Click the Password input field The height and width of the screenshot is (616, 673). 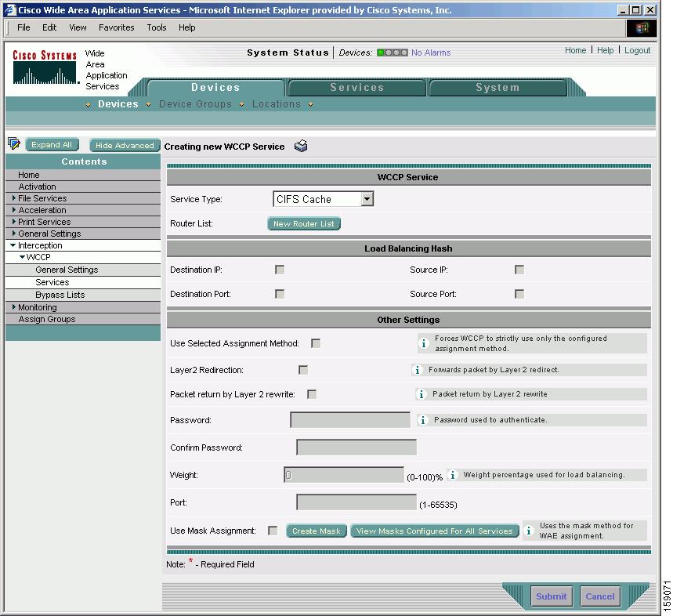click(x=350, y=420)
